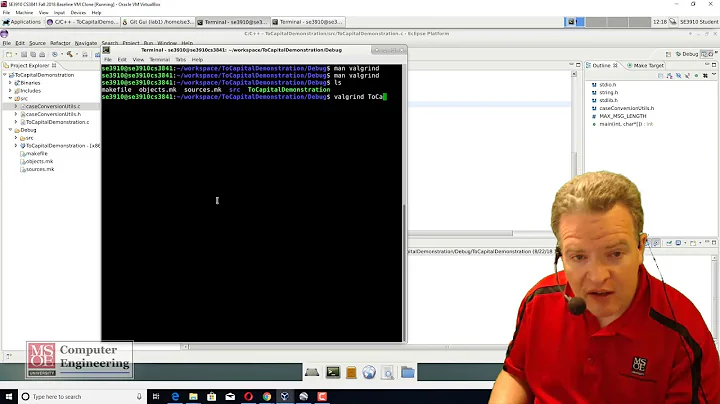This screenshot has height=404, width=720.
Task: Click the terminal icon in the bottom dock
Action: tap(332, 372)
